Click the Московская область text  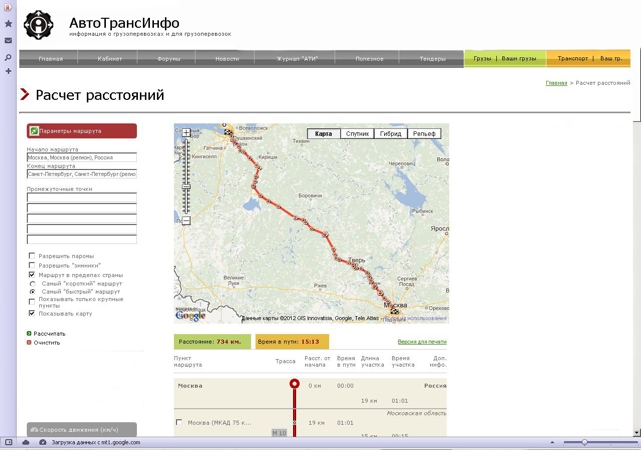click(x=416, y=413)
